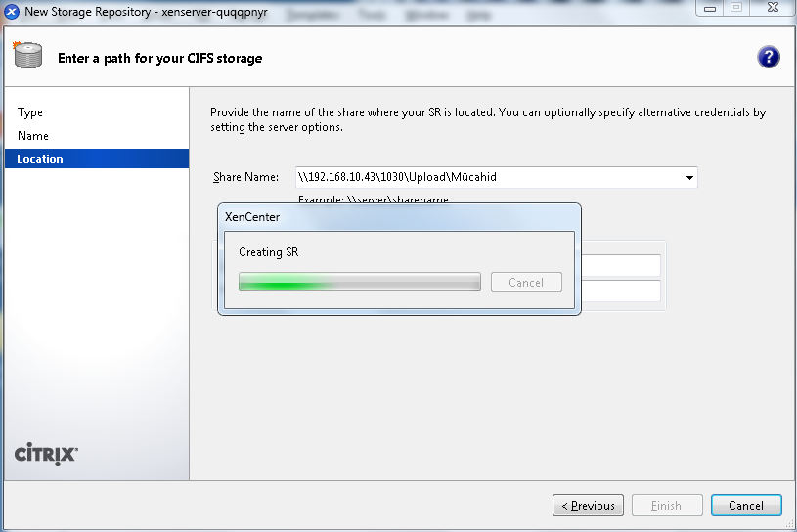This screenshot has width=797, height=532.
Task: Open the help question mark icon
Action: tap(768, 57)
